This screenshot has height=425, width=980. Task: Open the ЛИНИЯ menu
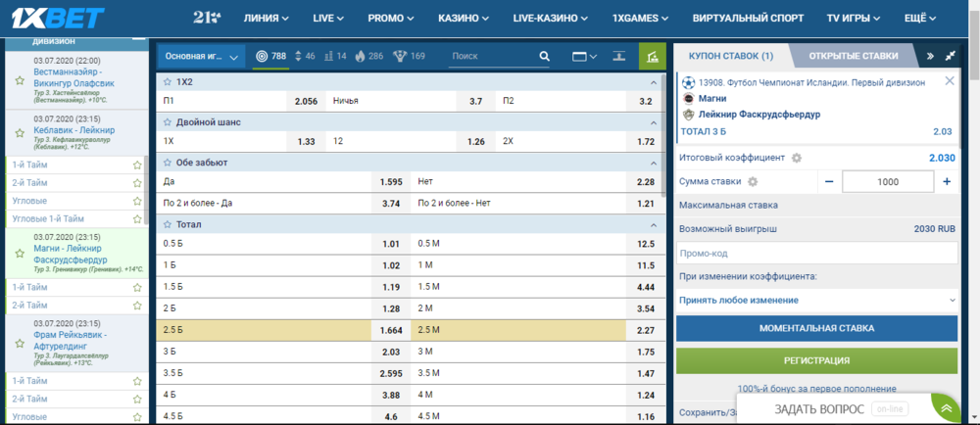point(267,18)
